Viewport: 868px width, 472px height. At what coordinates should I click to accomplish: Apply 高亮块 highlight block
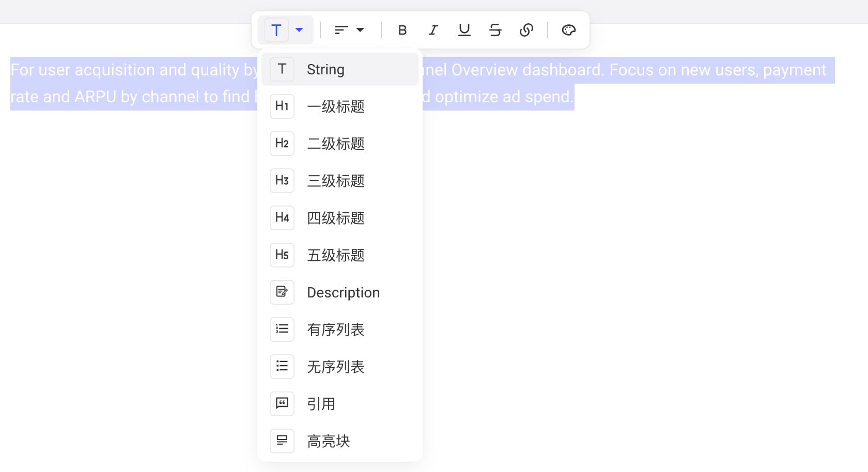(x=340, y=441)
